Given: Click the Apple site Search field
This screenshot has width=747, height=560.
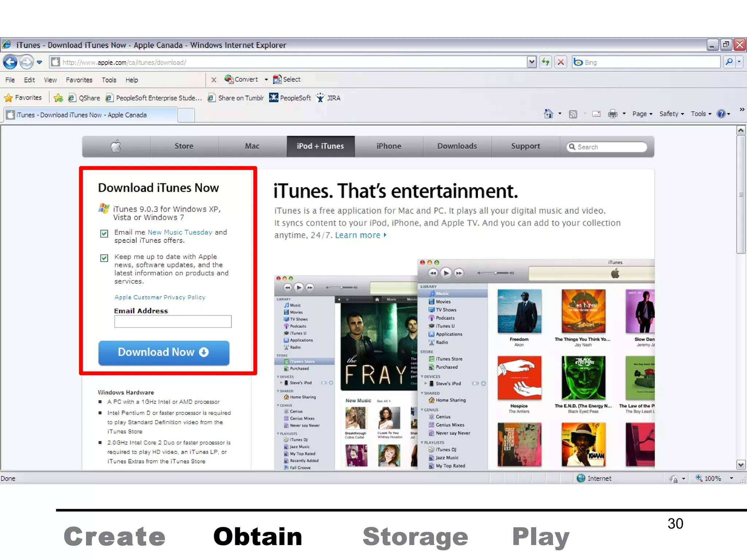Looking at the screenshot, I should pos(607,147).
